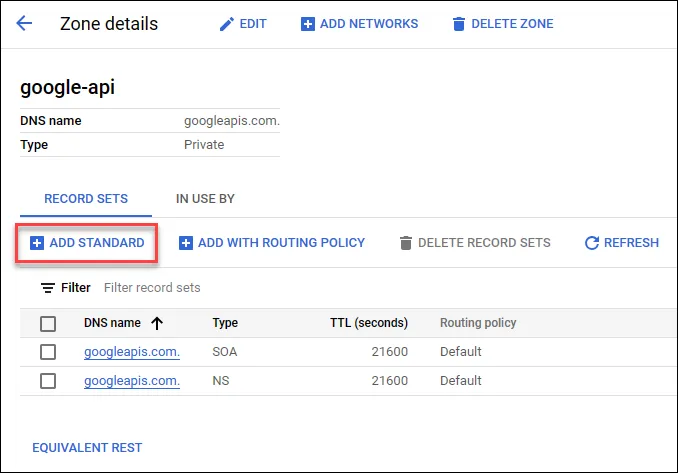Click the Type column header
The height and width of the screenshot is (473, 678).
pos(225,323)
